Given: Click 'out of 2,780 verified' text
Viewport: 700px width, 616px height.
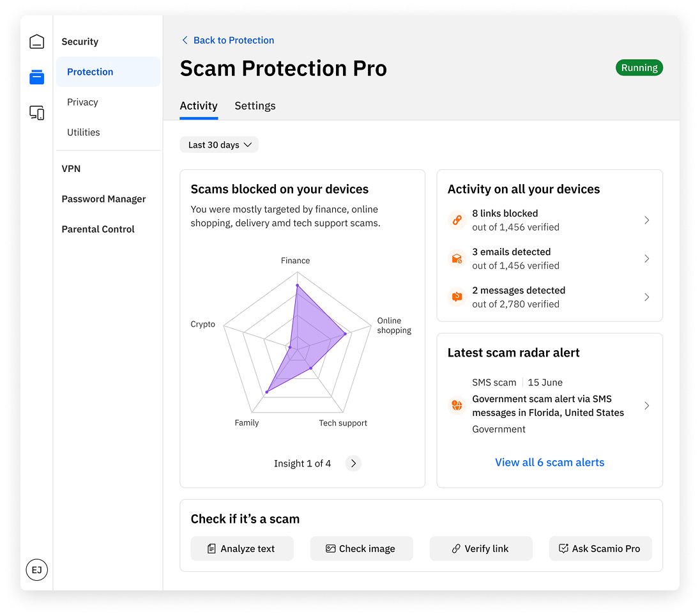Looking at the screenshot, I should tap(515, 304).
